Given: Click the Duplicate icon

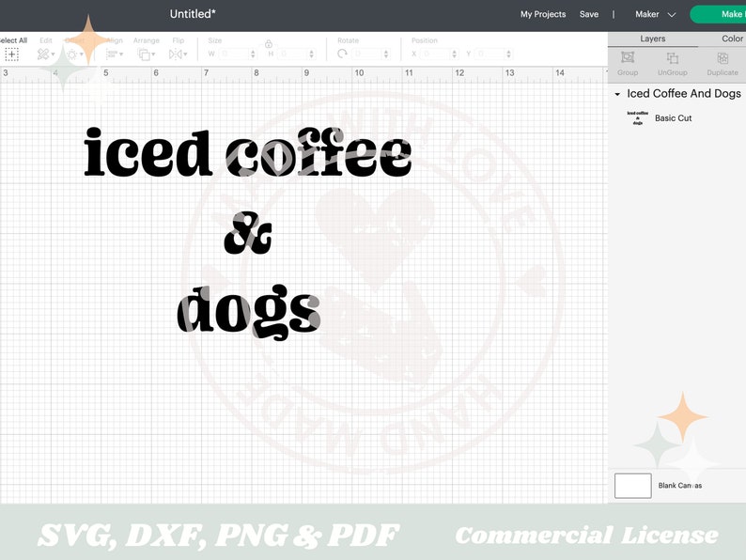Looking at the screenshot, I should [723, 58].
